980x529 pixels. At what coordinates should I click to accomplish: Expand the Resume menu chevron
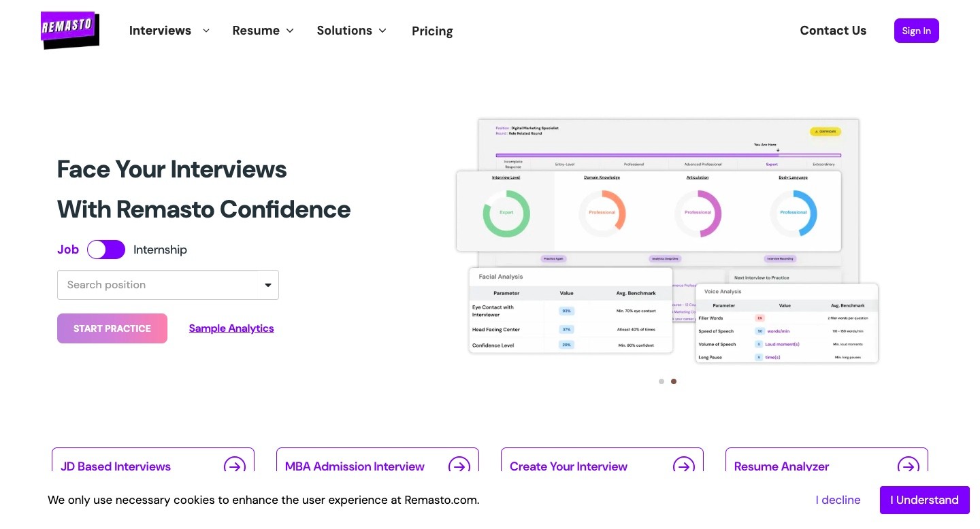click(290, 31)
